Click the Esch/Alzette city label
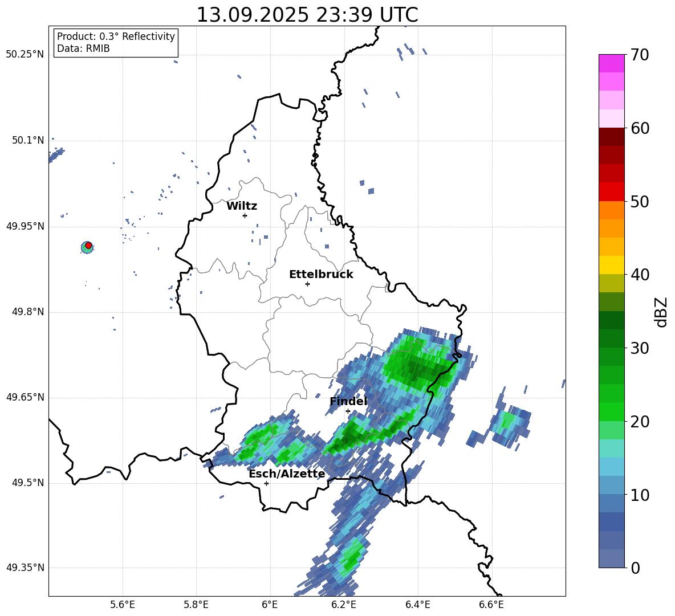Screen dimensions: 675x616 pyautogui.click(x=287, y=474)
